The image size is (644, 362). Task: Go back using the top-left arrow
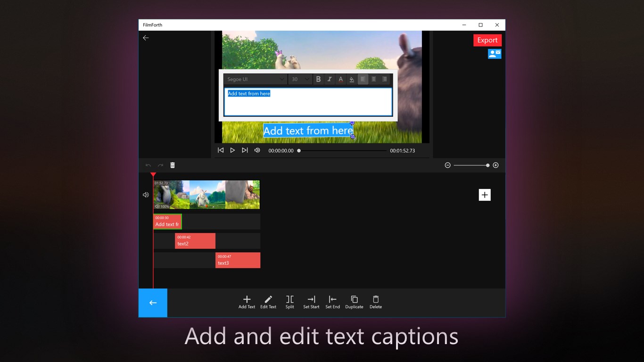click(146, 38)
